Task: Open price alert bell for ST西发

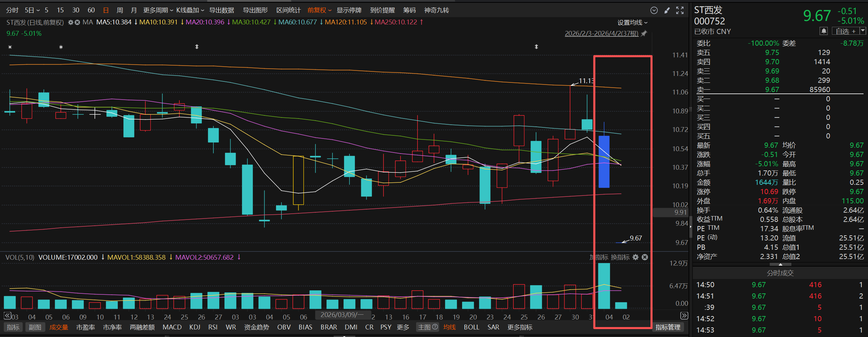Action: pos(824,31)
